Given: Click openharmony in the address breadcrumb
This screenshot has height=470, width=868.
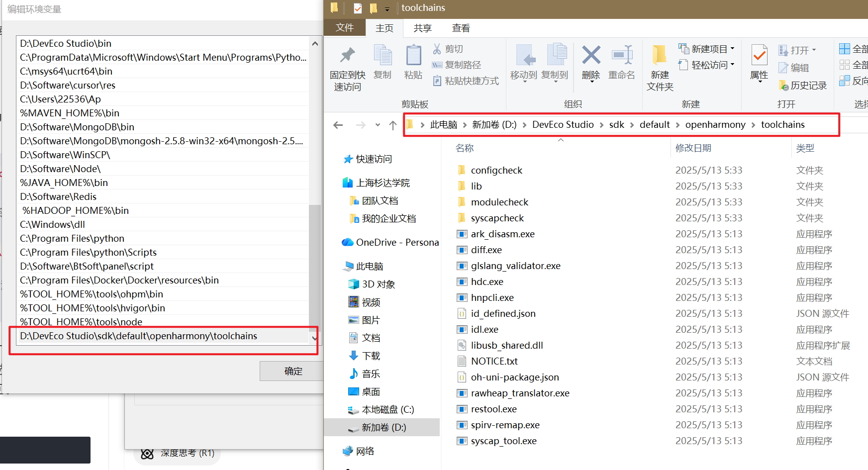Looking at the screenshot, I should tap(715, 125).
